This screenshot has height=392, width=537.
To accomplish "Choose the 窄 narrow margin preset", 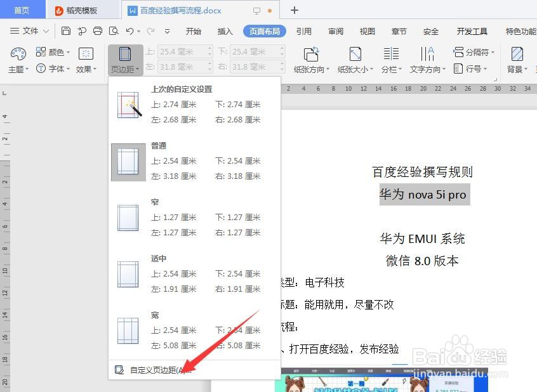I will point(194,218).
